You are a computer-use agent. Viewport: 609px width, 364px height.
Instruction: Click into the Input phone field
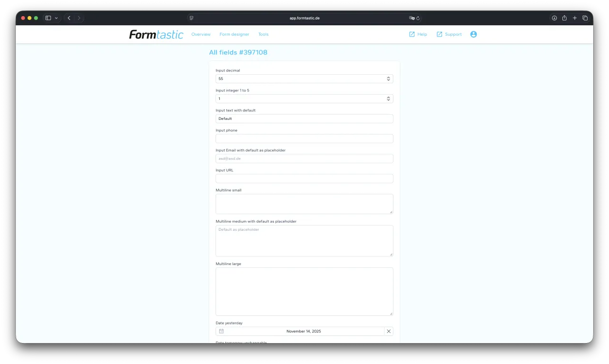[304, 138]
